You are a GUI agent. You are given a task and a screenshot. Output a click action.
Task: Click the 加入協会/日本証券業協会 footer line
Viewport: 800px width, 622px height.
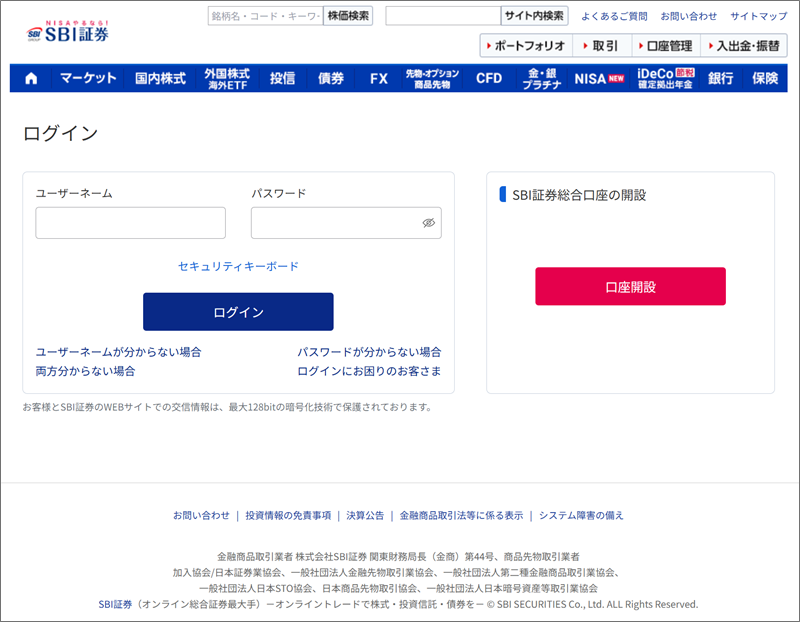click(x=398, y=573)
